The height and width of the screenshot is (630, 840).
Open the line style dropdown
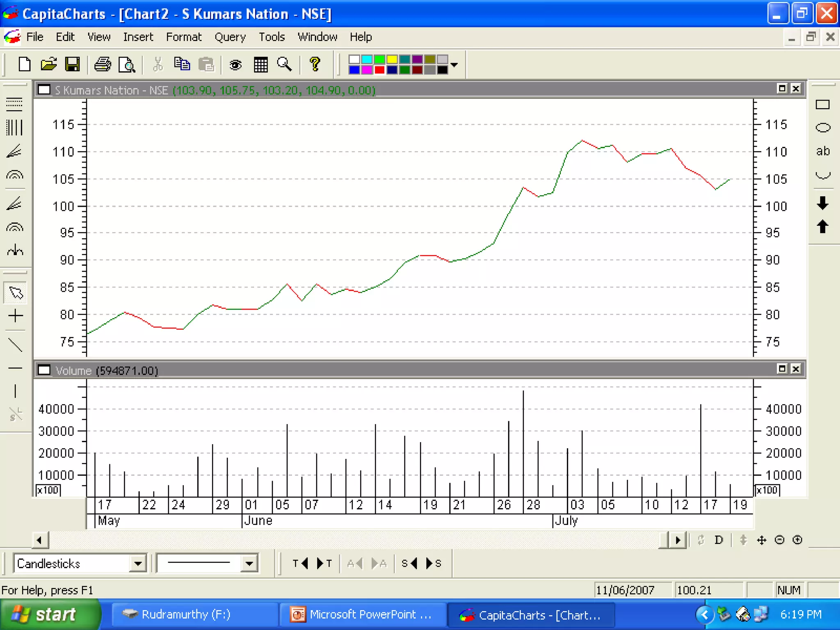(x=249, y=563)
